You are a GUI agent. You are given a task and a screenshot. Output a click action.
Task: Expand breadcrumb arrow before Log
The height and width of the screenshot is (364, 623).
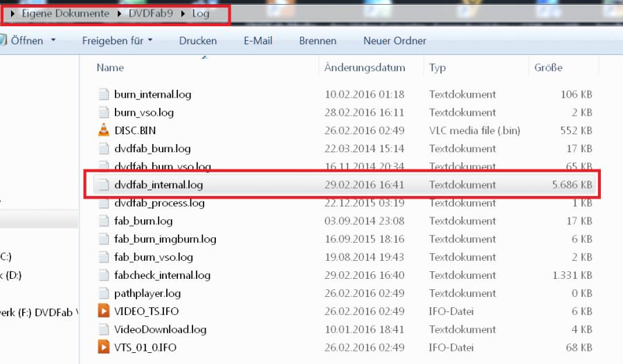point(183,14)
